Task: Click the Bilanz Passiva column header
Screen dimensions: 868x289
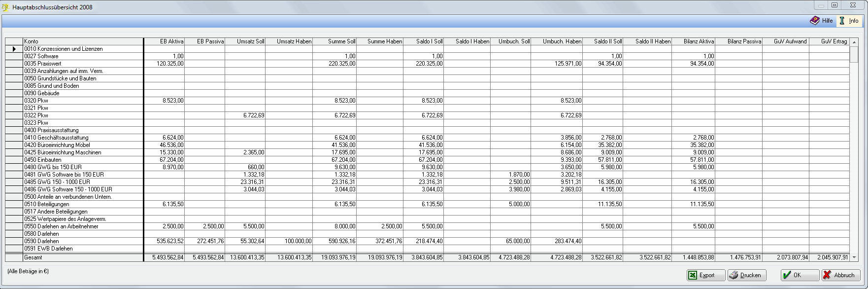Action: point(738,41)
